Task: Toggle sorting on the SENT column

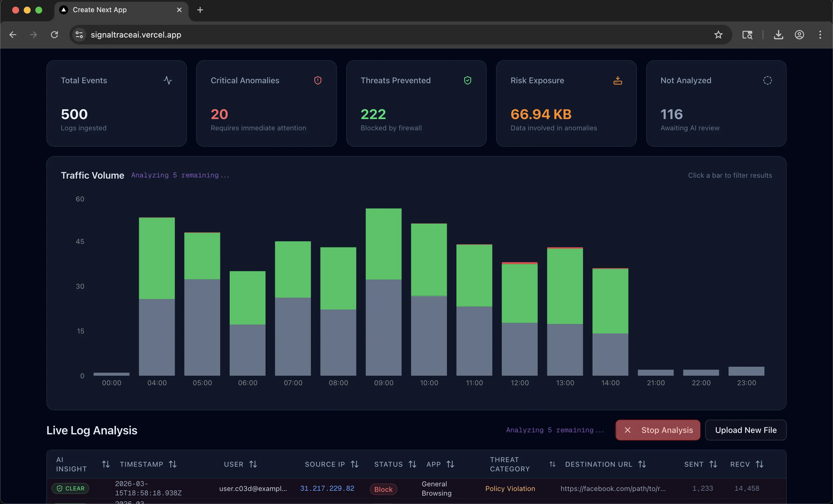Action: click(x=713, y=464)
